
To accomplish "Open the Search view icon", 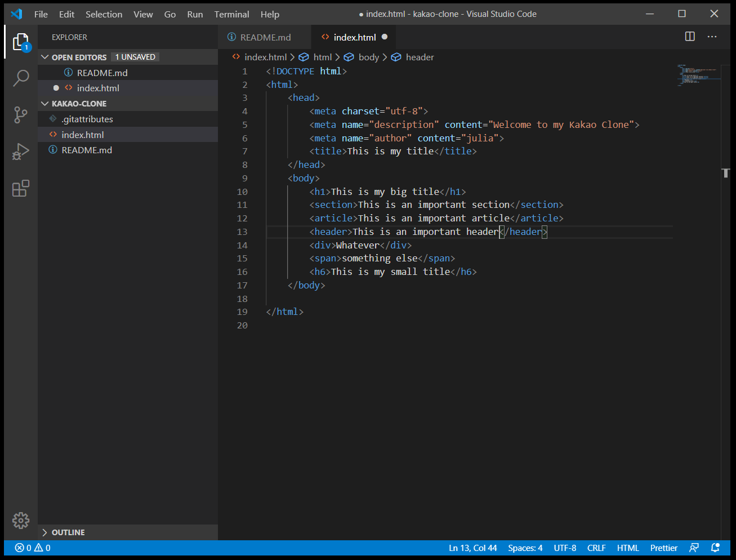I will coord(21,78).
